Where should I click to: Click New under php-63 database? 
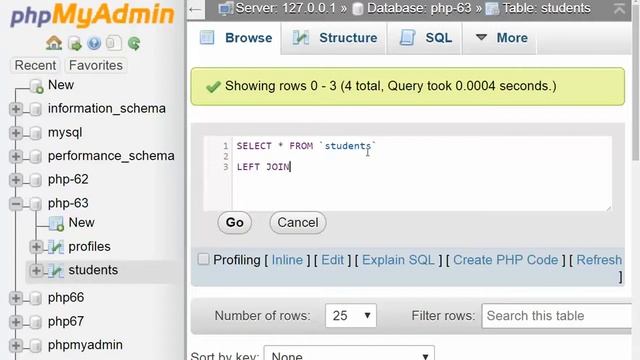81,223
